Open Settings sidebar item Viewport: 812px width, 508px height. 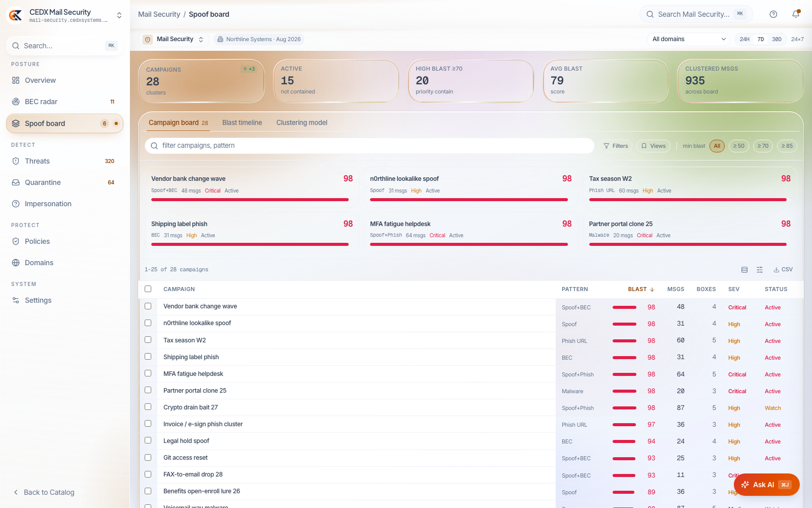[64, 300]
